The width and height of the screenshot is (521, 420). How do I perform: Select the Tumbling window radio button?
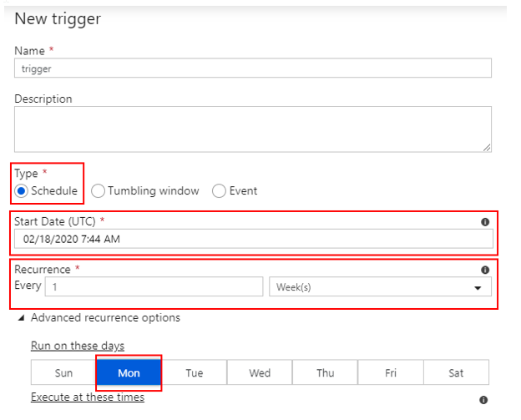(98, 190)
